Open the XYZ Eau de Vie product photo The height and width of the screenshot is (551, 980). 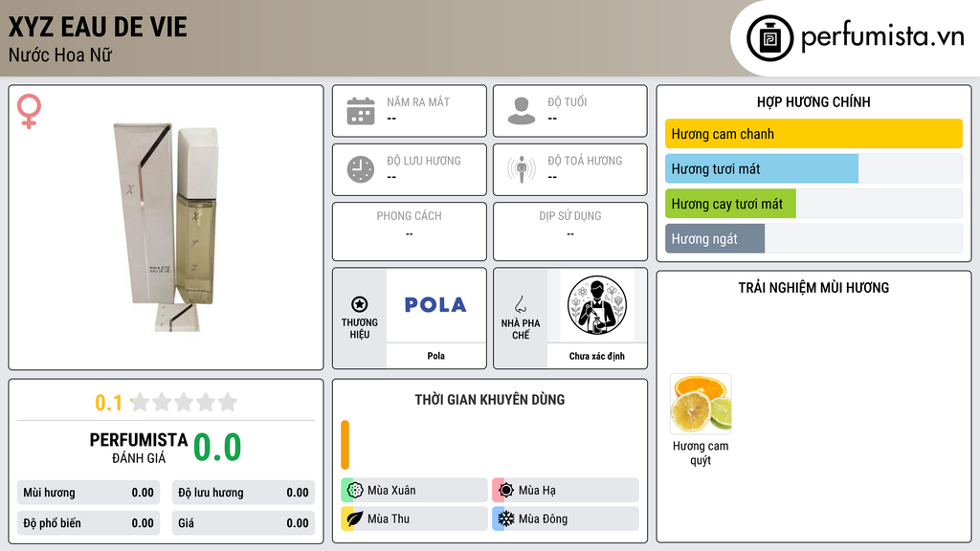pos(167,226)
